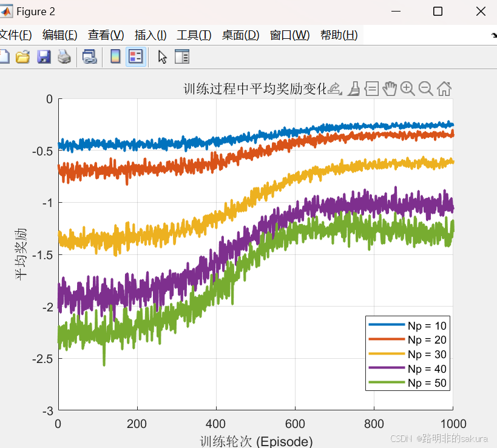Restore view with the home icon
497x448 pixels.
(x=444, y=89)
